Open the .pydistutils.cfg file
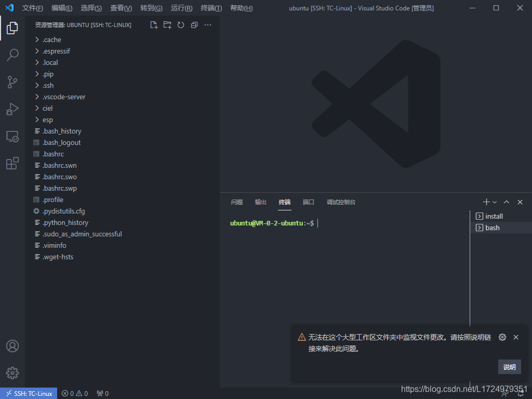Screen dimensions: 532x399 (x=123, y=211)
